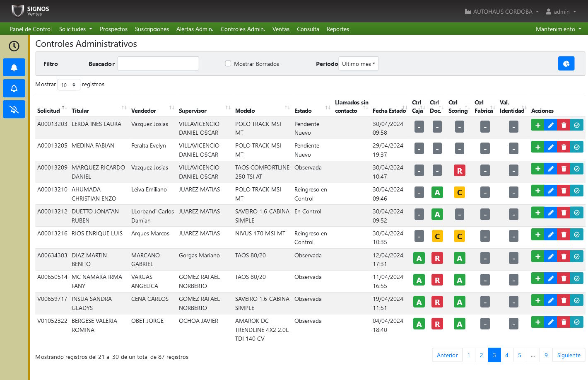Screen dimensions: 588x380
Task: Open the Reportes menu item
Action: [x=337, y=29]
